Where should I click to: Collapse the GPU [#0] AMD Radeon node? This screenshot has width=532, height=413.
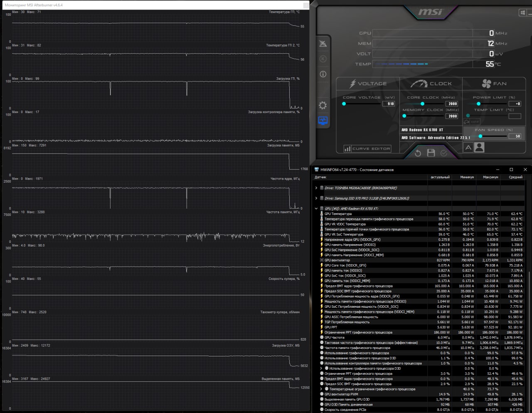pyautogui.click(x=316, y=209)
